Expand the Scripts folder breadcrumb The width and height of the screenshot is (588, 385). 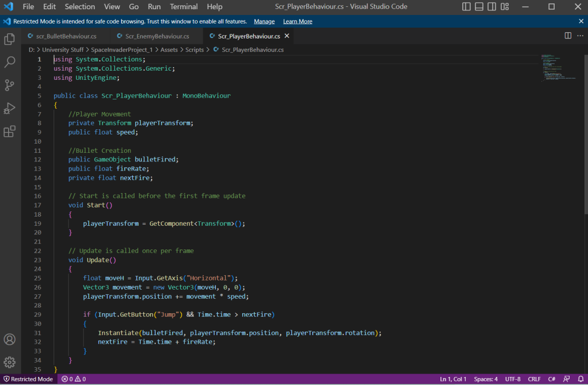194,50
